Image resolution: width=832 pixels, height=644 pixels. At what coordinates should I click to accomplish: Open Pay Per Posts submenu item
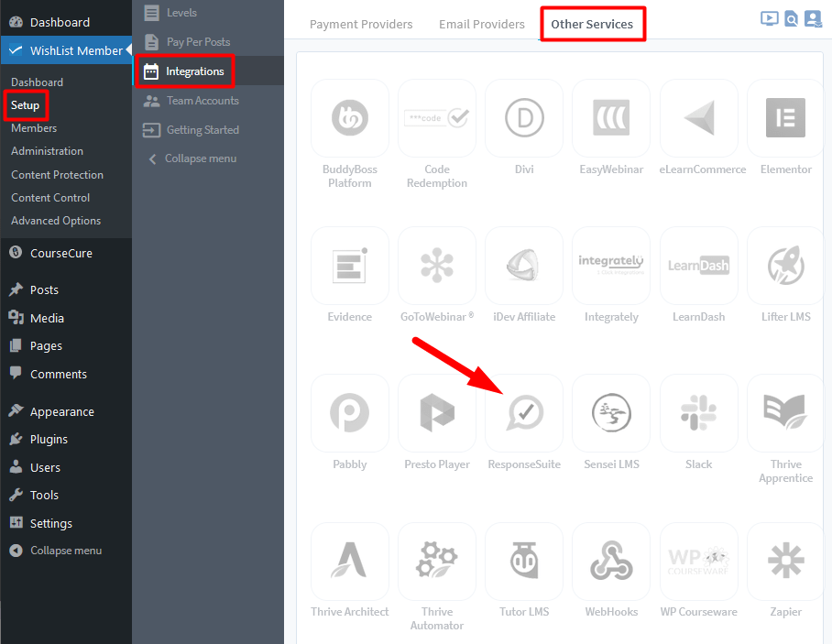208,42
